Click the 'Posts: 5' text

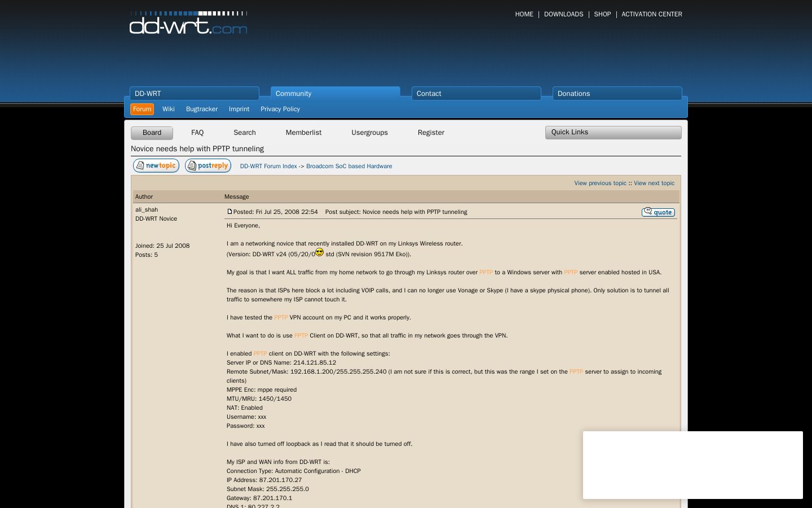pos(147,255)
